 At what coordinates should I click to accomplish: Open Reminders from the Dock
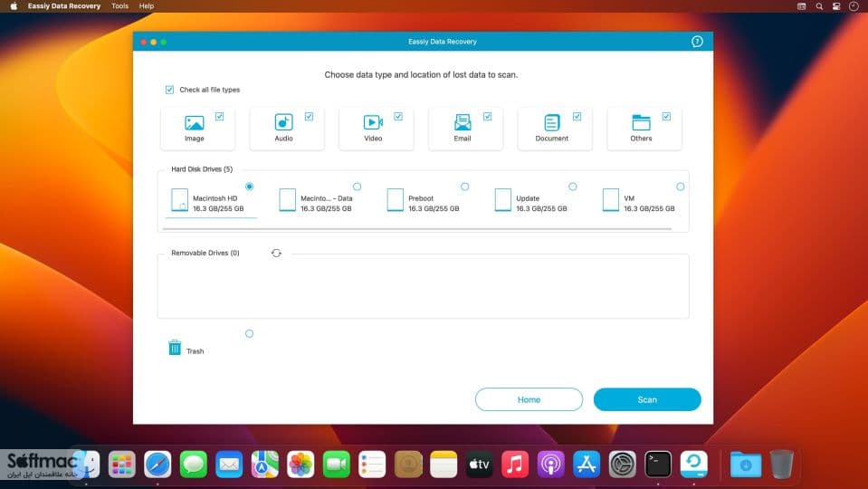click(x=372, y=464)
